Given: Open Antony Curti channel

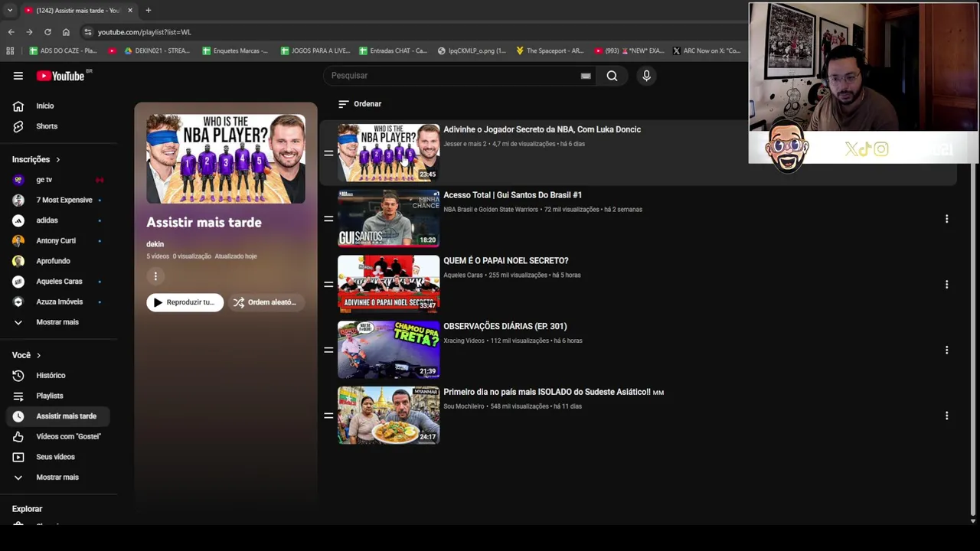Looking at the screenshot, I should [60, 240].
